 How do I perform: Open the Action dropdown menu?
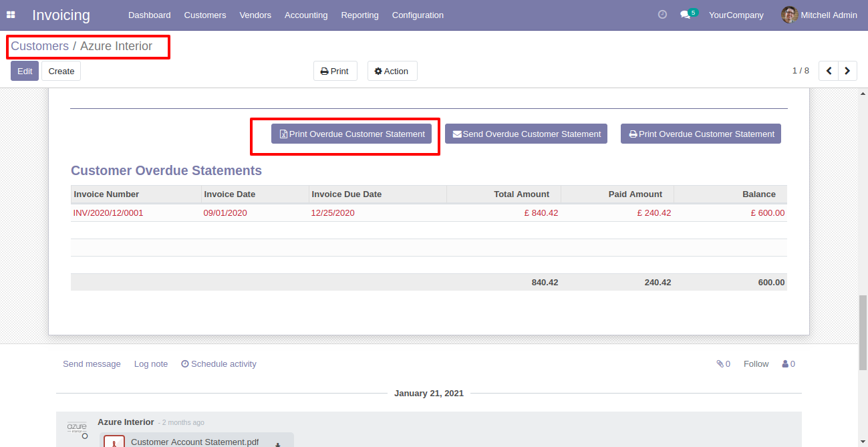point(392,71)
